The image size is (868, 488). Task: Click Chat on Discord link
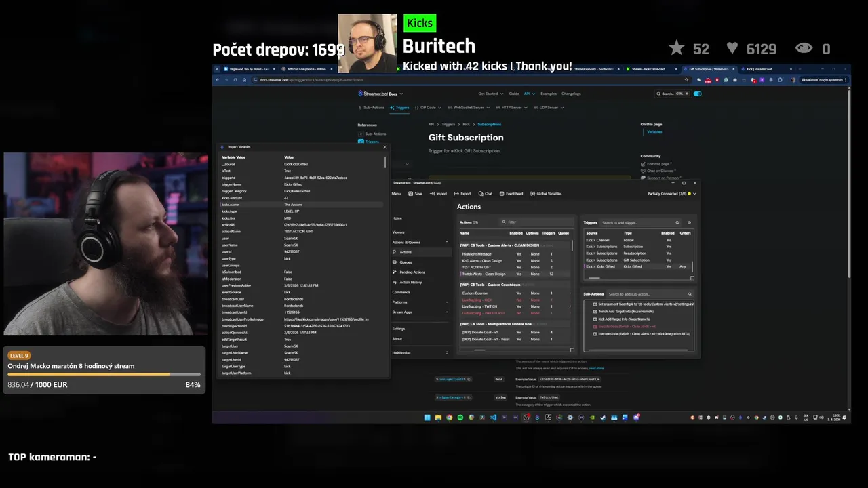659,171
